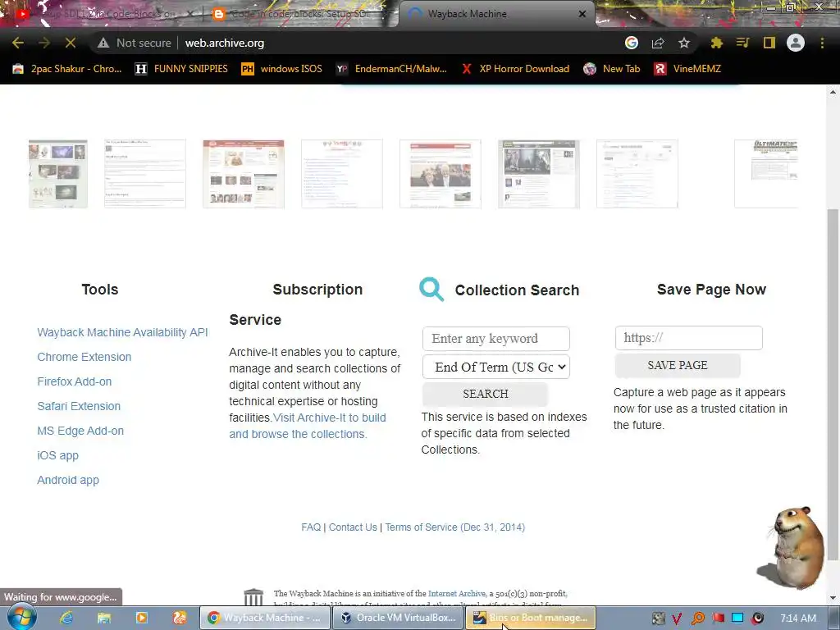Click the SEARCH button
Viewport: 840px width, 630px height.
[x=486, y=394]
